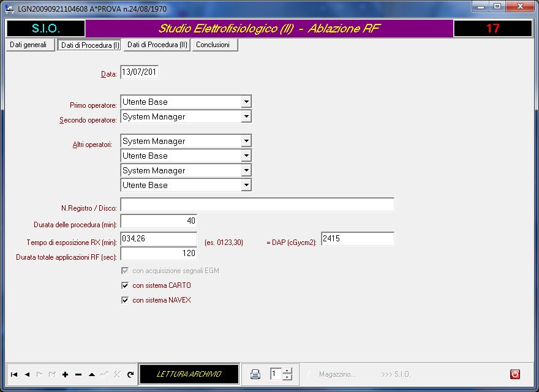Image resolution: width=539 pixels, height=392 pixels.
Task: Click the print copies number field
Action: (x=276, y=374)
